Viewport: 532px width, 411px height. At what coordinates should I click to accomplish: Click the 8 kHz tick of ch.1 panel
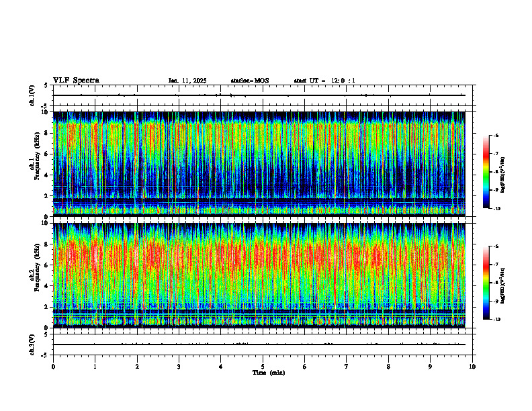point(48,133)
